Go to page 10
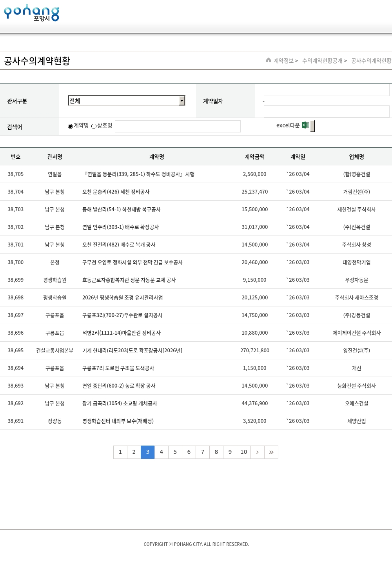Viewport: 392px width, 569px height. [244, 452]
